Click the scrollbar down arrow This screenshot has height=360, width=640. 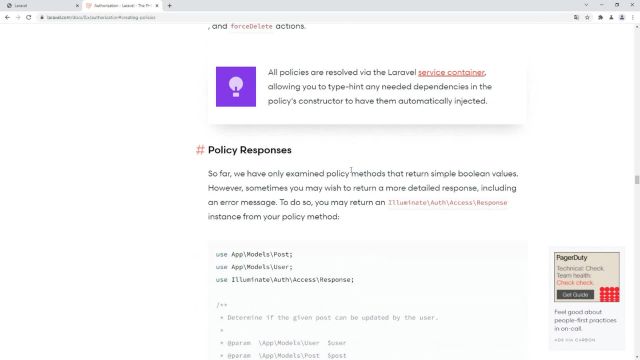point(637,357)
